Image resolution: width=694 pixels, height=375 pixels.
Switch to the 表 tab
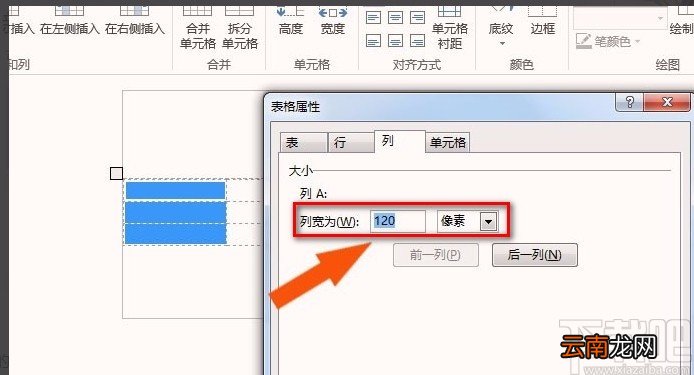(x=304, y=143)
